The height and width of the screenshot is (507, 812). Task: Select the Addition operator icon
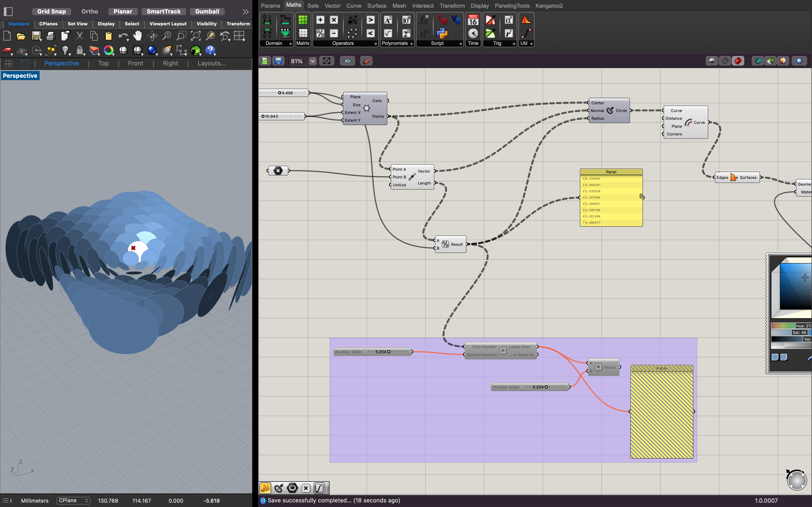[320, 20]
